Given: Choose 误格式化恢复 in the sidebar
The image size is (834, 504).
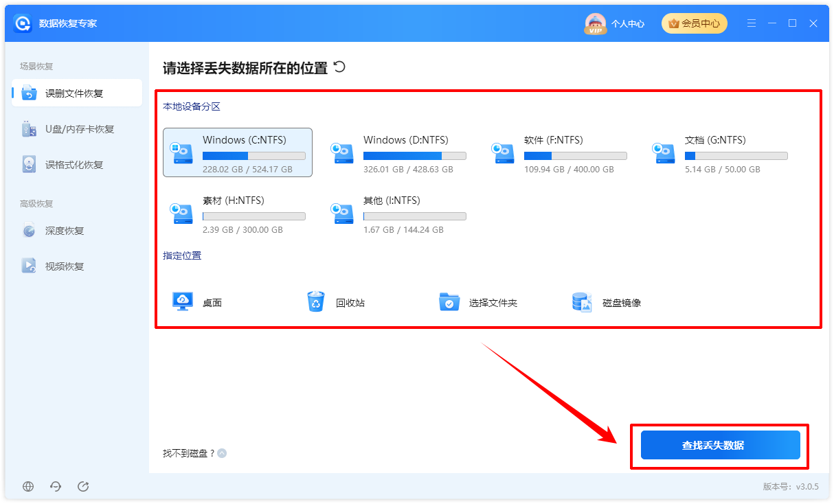Looking at the screenshot, I should (x=77, y=165).
